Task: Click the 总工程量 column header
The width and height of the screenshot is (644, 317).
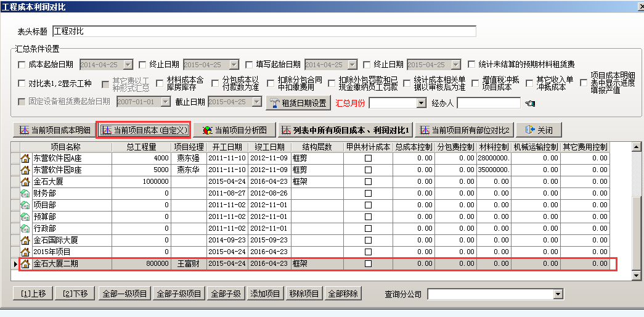Action: [x=141, y=147]
